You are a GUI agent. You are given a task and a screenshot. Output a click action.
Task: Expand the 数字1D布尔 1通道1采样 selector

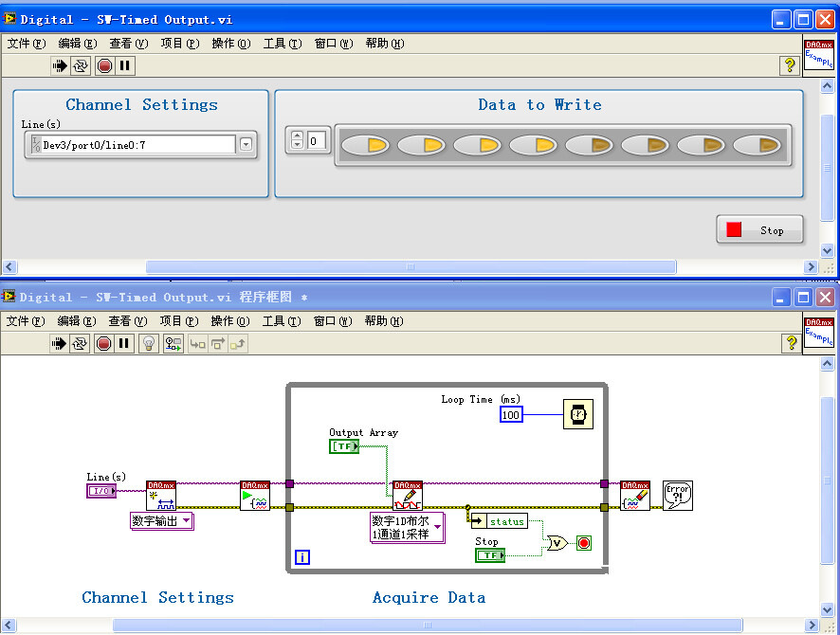438,527
